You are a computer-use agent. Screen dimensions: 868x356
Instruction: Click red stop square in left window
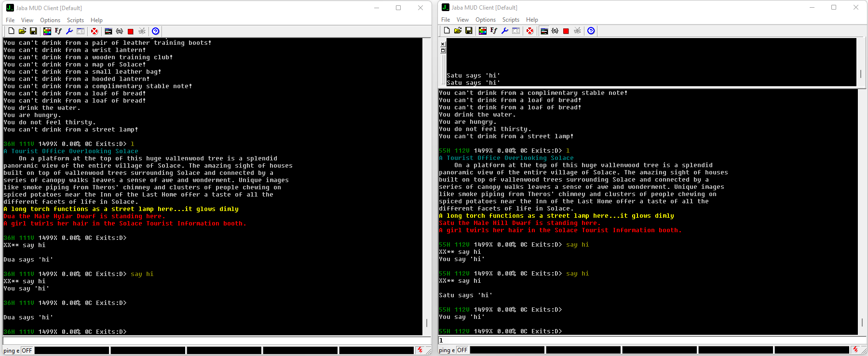coord(131,31)
